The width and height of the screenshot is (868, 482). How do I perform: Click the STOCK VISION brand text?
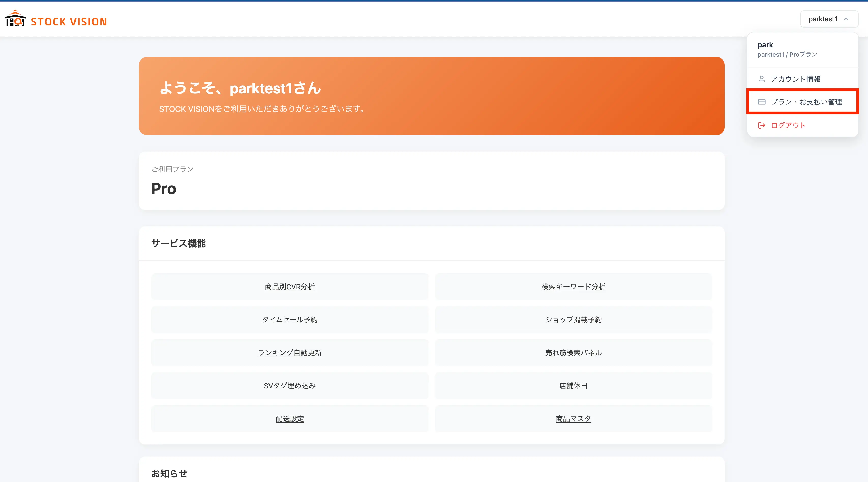click(69, 22)
